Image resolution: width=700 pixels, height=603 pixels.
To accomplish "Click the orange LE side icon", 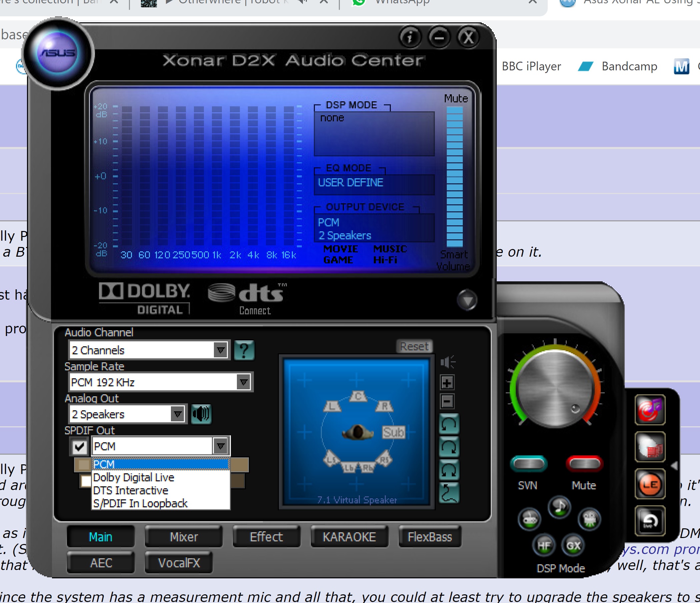I will pyautogui.click(x=650, y=484).
